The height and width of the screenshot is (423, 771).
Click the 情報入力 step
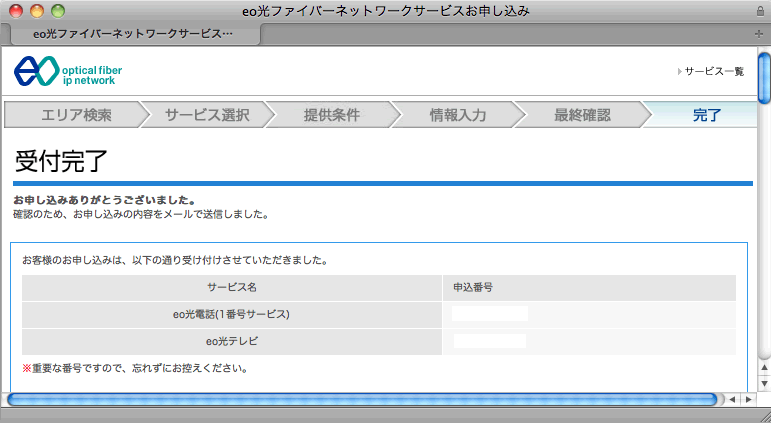tap(458, 115)
